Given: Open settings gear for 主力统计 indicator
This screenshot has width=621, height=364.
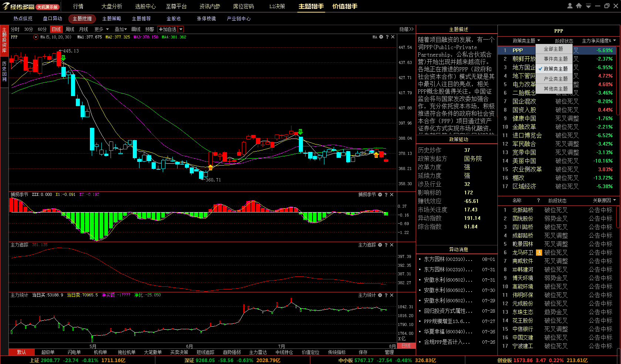Looking at the screenshot, I should 380,295.
